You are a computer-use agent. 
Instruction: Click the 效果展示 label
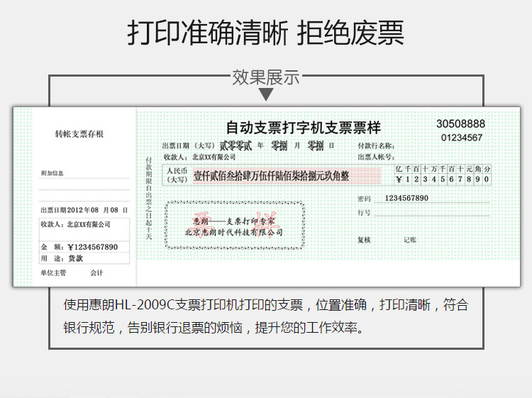click(266, 77)
